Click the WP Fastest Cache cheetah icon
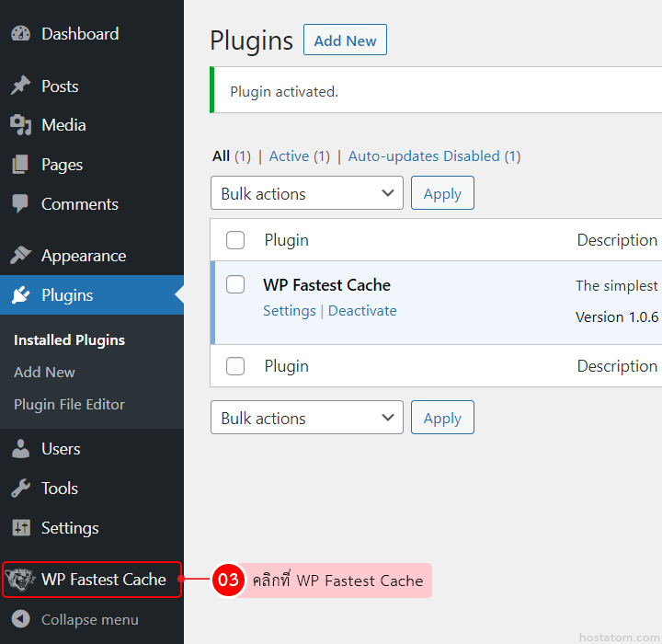Screen dimensions: 662x644 [x=20, y=580]
